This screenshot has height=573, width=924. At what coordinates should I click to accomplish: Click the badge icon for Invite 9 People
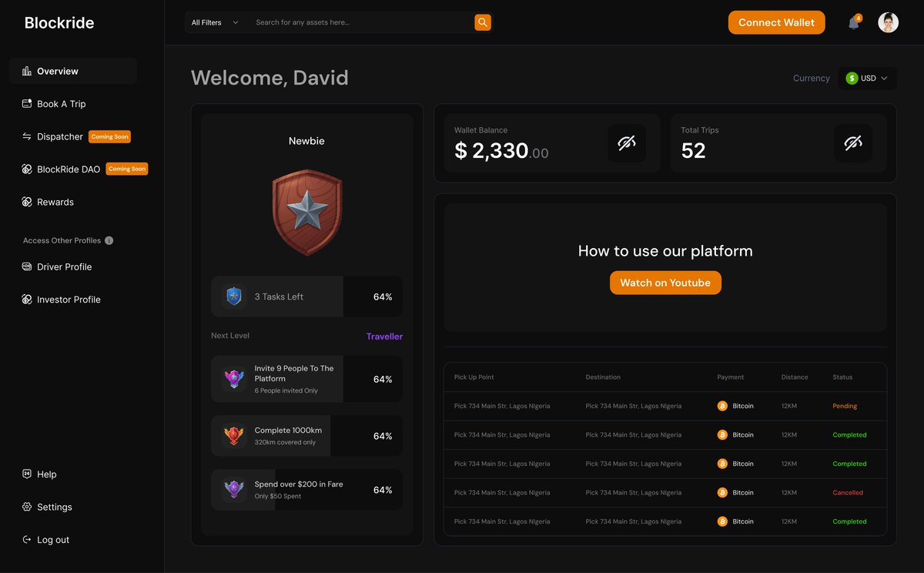(x=234, y=379)
